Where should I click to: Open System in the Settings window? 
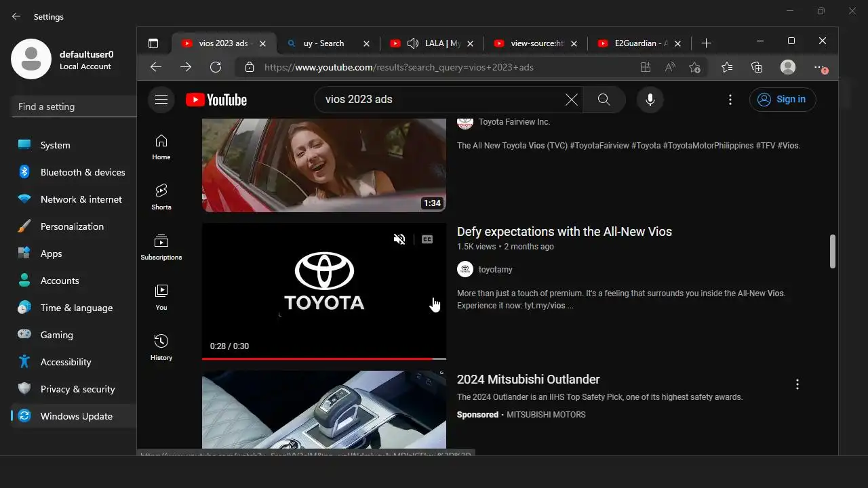pos(74,145)
